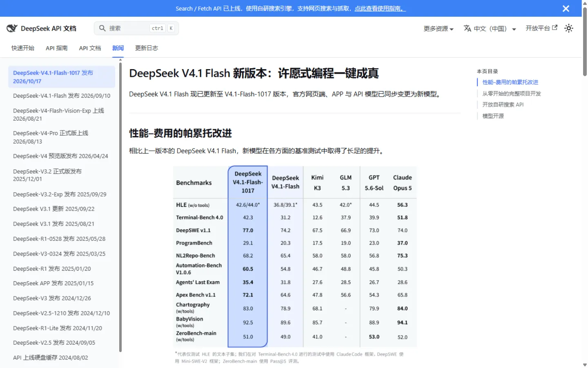Expand the 更多资源 dropdown

coord(439,29)
